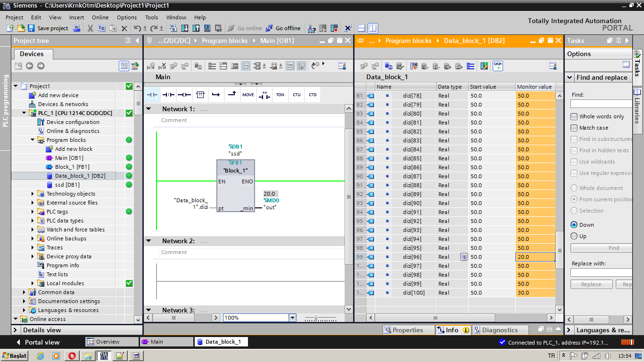
Task: Open the Online menu
Action: [x=100, y=17]
